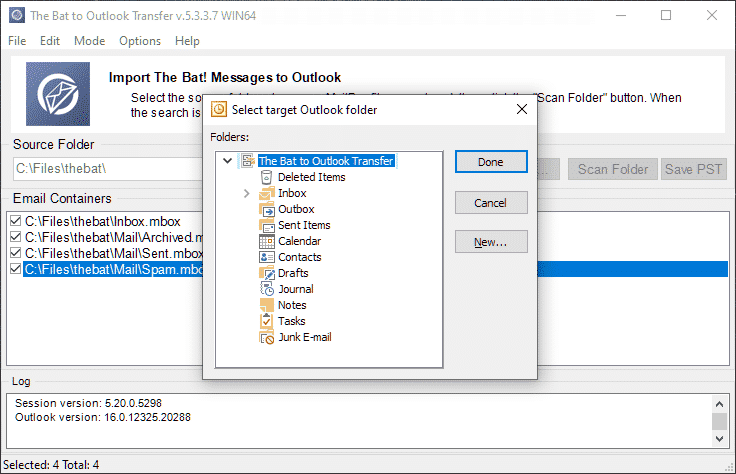The width and height of the screenshot is (736, 474).
Task: Click the dialog title bar Outlook icon
Action: 218,110
